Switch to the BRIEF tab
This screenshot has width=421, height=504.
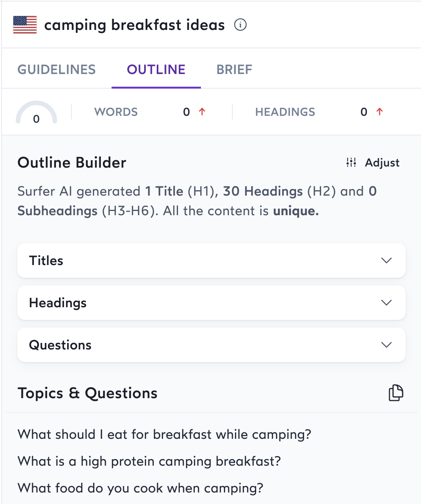click(234, 69)
